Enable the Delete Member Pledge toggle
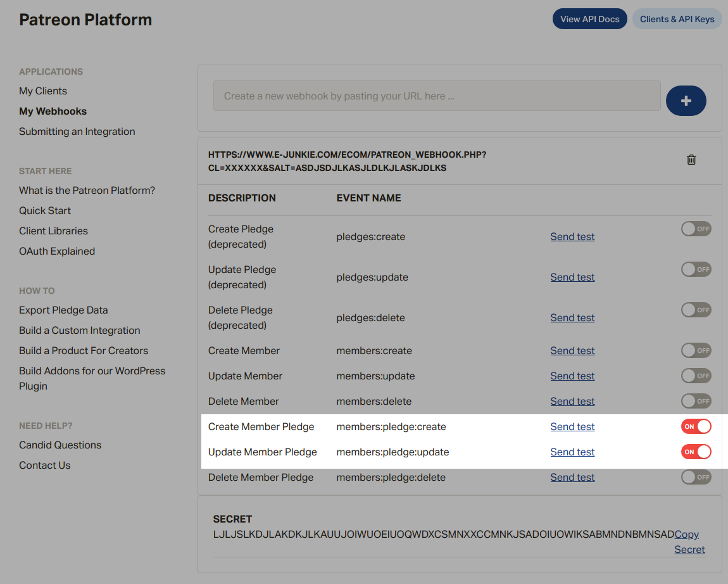This screenshot has height=584, width=728. tap(696, 477)
